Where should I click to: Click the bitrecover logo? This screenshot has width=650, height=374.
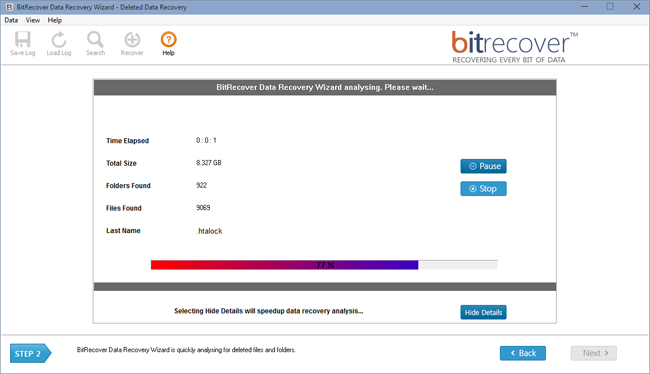tap(514, 47)
